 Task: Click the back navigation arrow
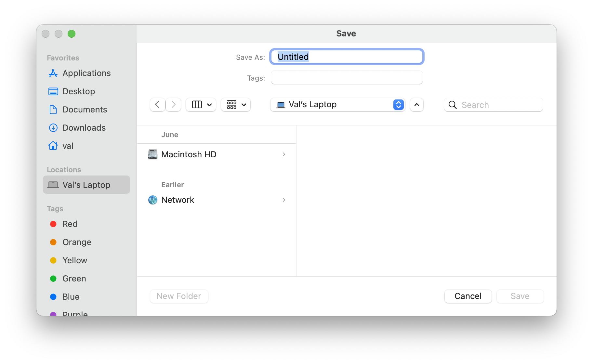point(157,105)
